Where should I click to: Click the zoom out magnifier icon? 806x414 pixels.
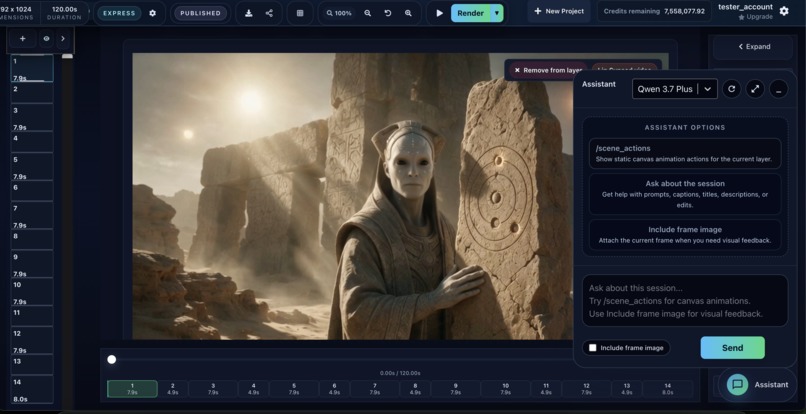(368, 13)
